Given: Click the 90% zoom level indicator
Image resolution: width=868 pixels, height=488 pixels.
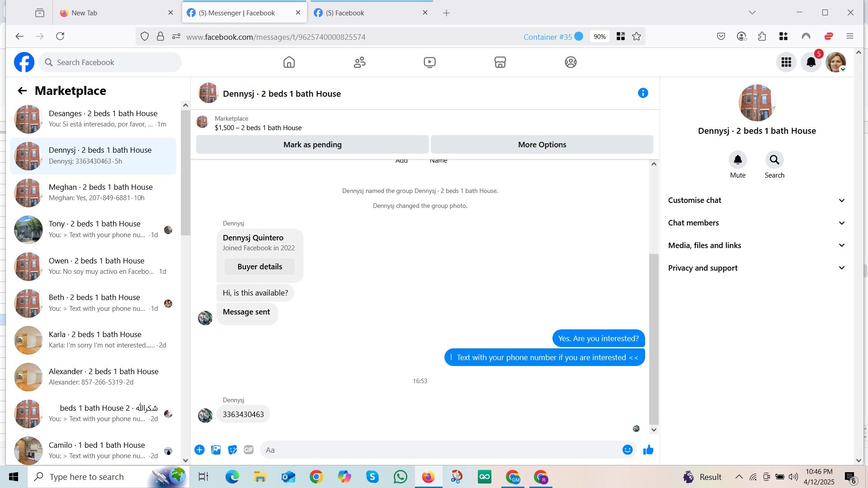Looking at the screenshot, I should click(599, 37).
